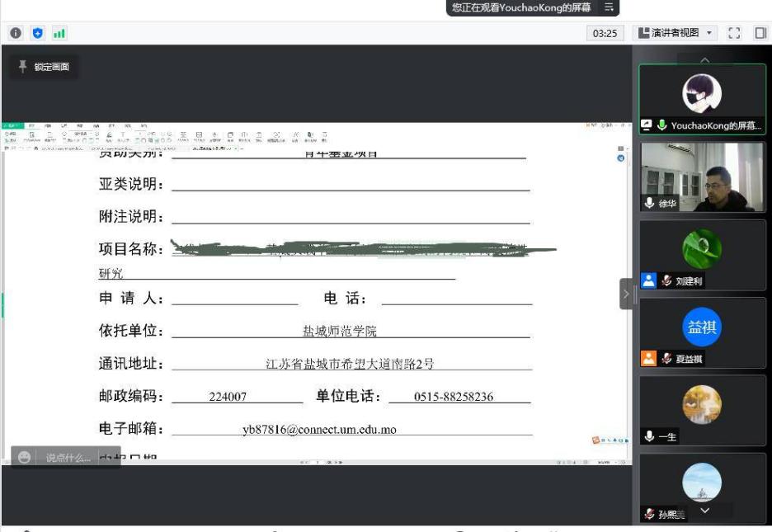Click the meeting info icon

pos(15,33)
